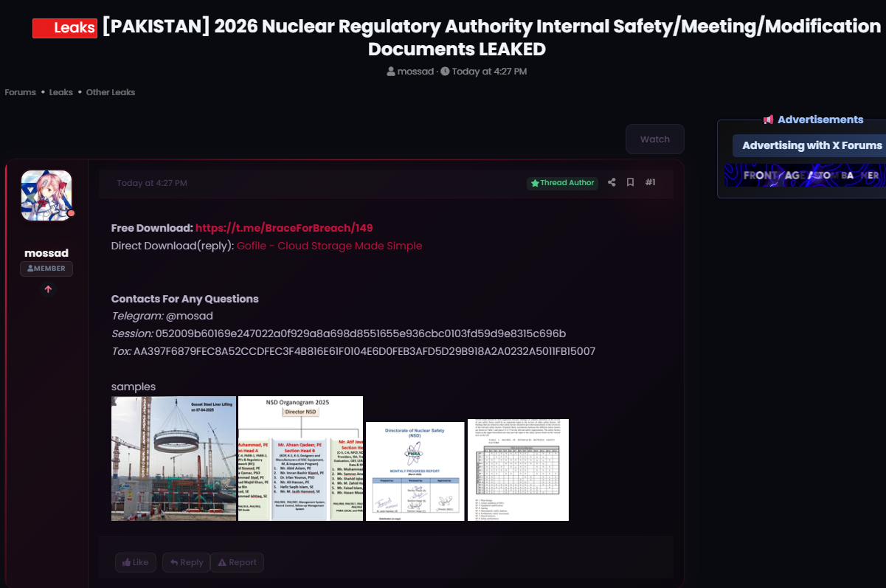Screen dimensions: 886x588
Task: Click the Advertisements heading
Action: click(x=820, y=120)
